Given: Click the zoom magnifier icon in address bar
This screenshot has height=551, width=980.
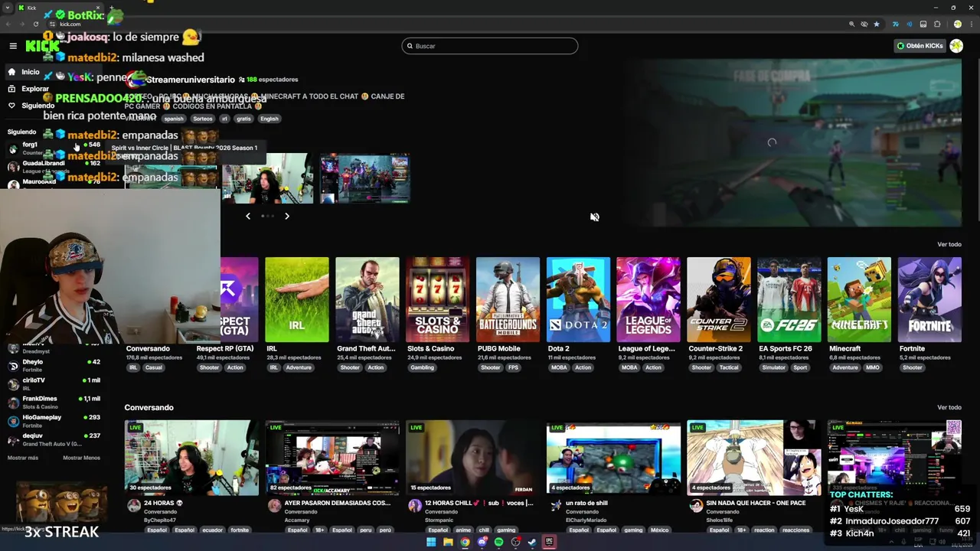Looking at the screenshot, I should point(851,24).
